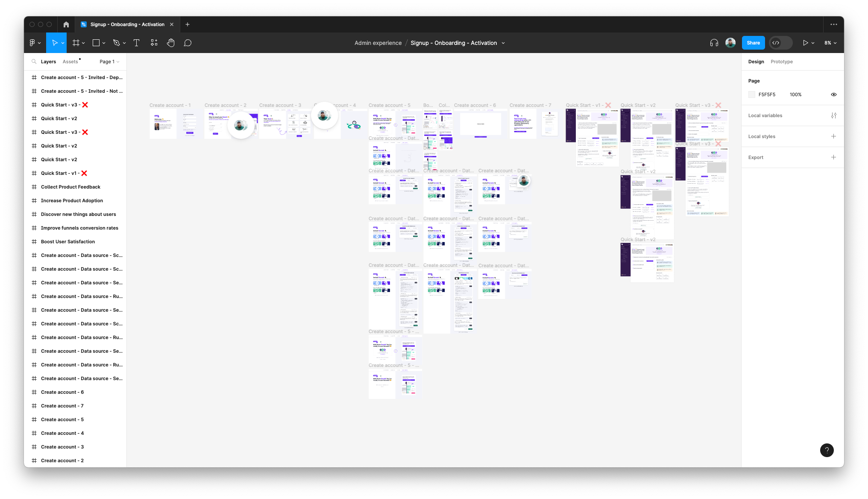Open file name options chevron
Image resolution: width=868 pixels, height=499 pixels.
[503, 43]
